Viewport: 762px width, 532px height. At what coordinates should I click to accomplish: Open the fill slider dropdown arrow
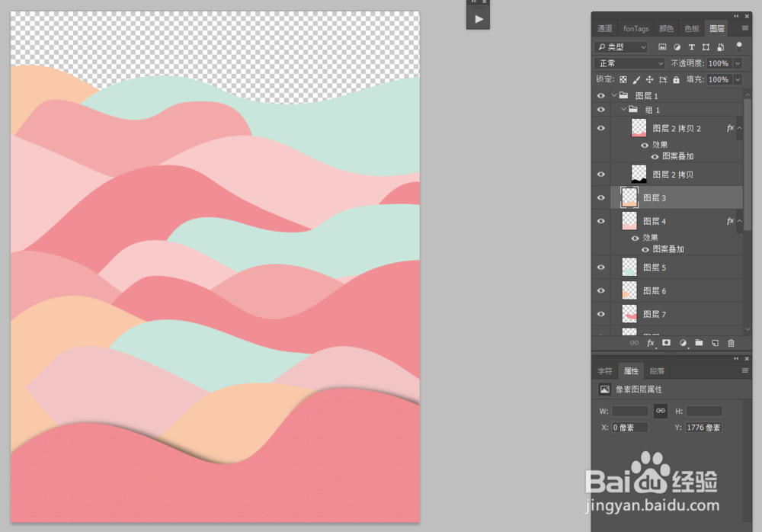pos(738,79)
